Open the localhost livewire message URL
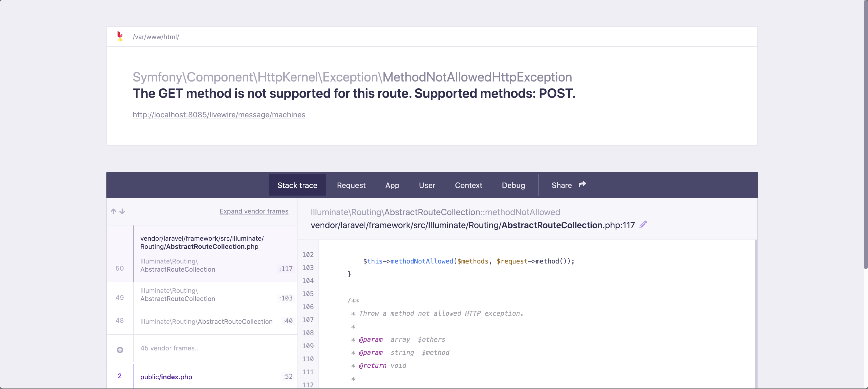868x389 pixels. (219, 115)
